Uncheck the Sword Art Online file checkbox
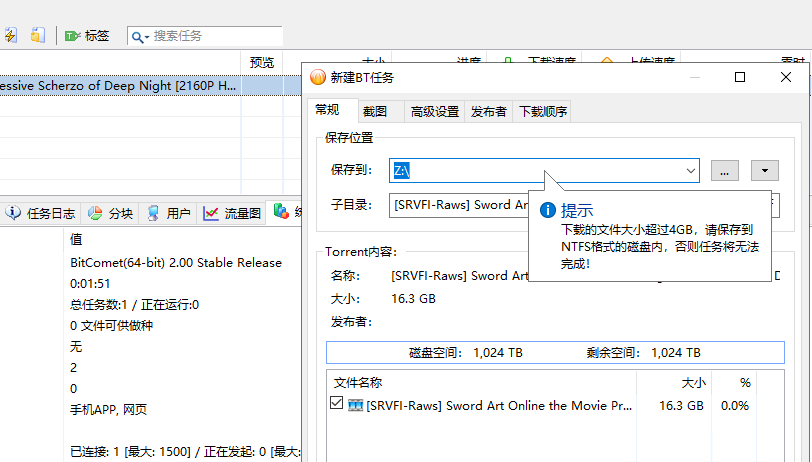This screenshot has width=812, height=462. (x=337, y=402)
